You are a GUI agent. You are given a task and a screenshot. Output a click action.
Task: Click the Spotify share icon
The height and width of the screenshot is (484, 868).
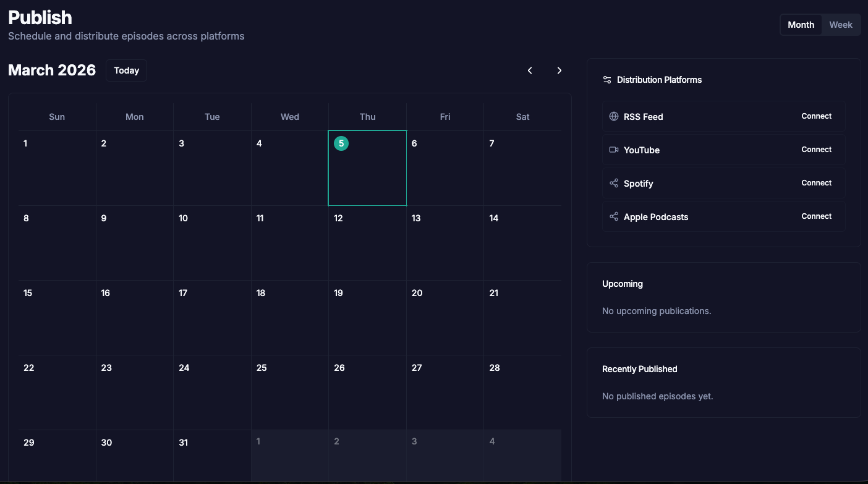click(x=614, y=183)
